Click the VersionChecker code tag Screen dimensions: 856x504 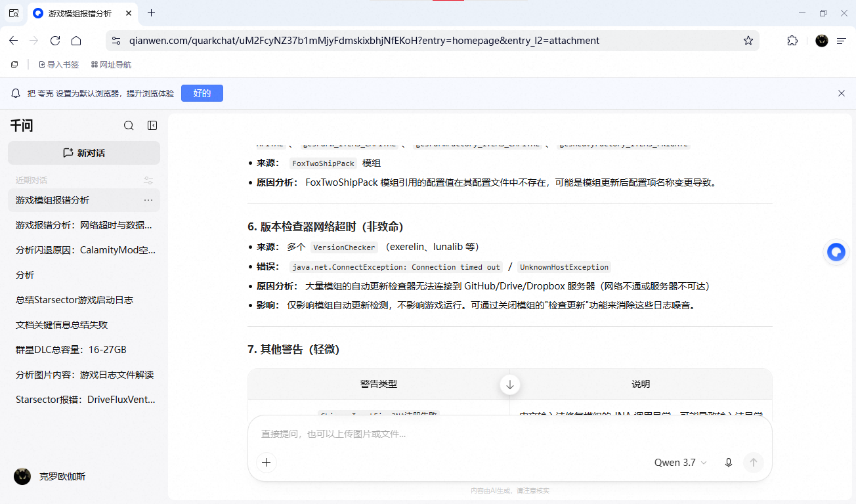pos(344,247)
